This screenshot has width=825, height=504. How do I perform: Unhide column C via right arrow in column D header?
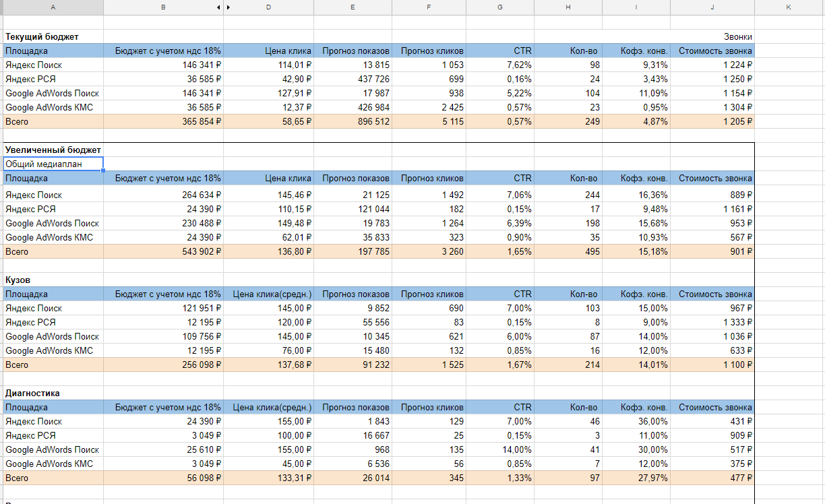[228, 7]
